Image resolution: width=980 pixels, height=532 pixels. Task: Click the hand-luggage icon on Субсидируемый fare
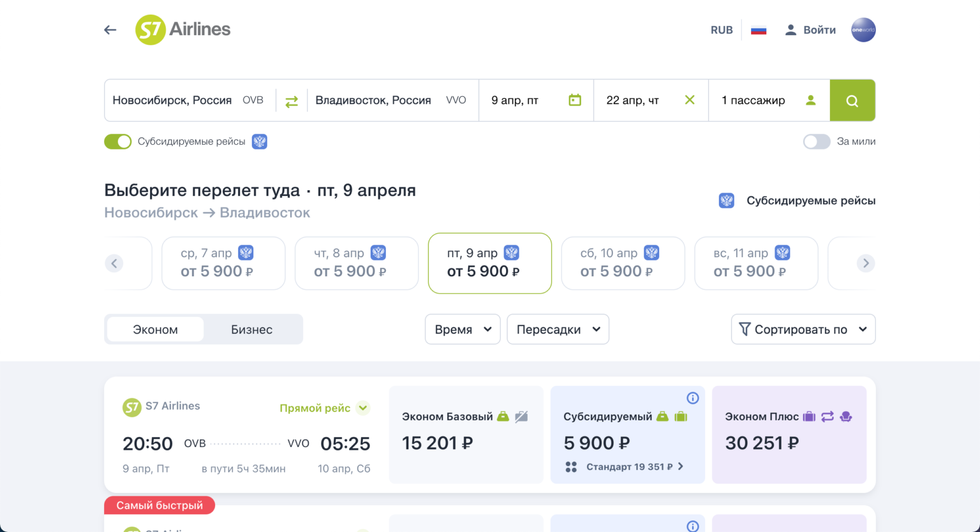[x=662, y=417]
